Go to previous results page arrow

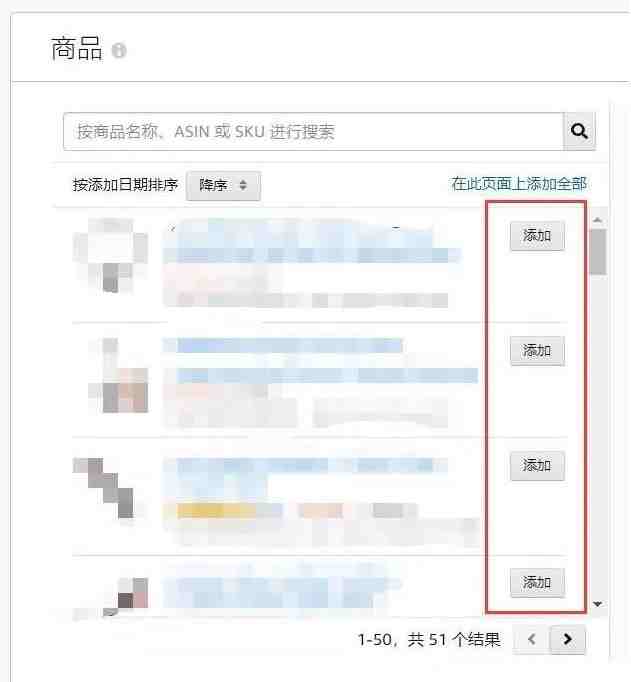click(531, 639)
